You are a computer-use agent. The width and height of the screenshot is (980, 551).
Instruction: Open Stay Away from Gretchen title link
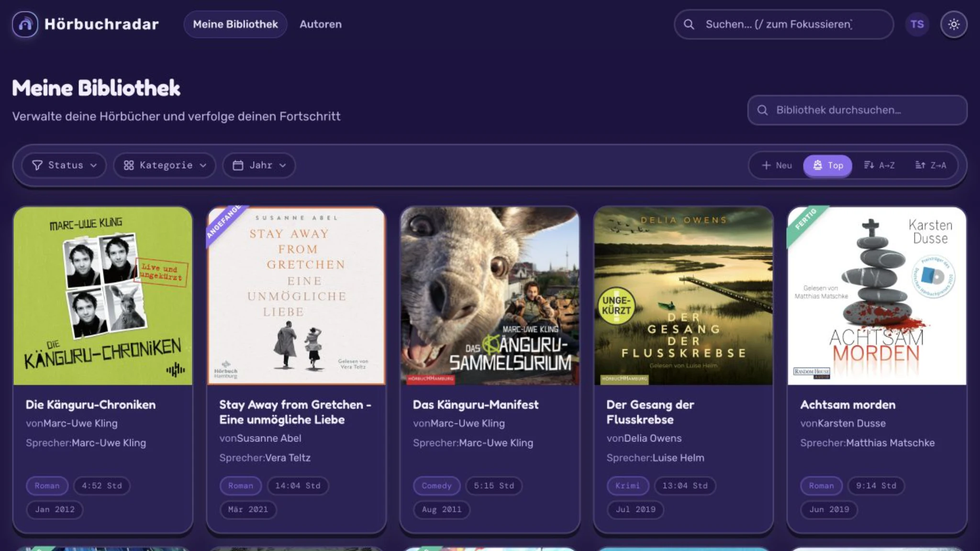tap(295, 412)
